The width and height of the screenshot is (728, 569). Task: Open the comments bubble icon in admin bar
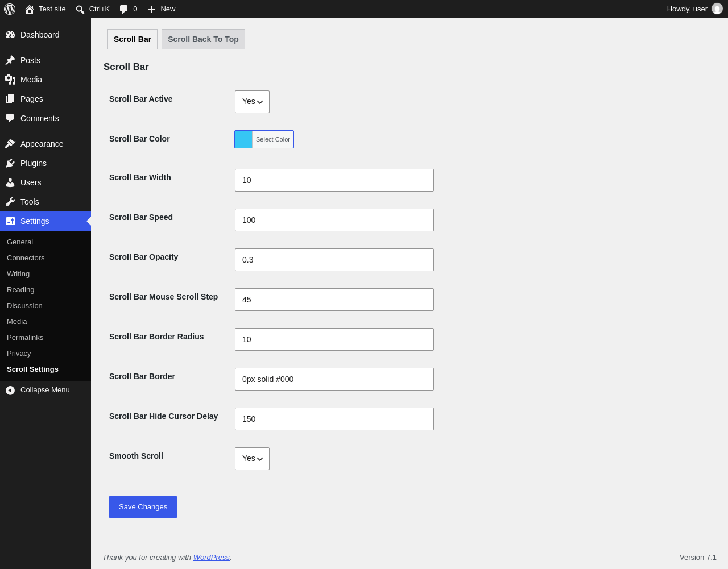pyautogui.click(x=123, y=9)
